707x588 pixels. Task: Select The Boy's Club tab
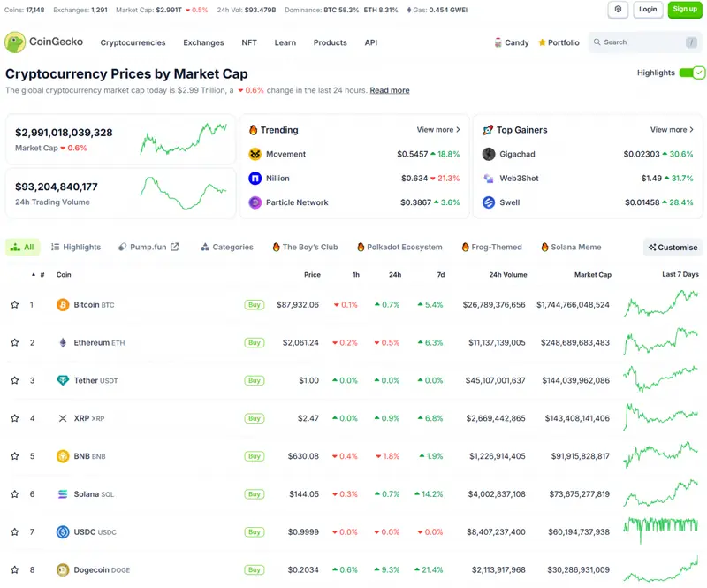pos(305,247)
